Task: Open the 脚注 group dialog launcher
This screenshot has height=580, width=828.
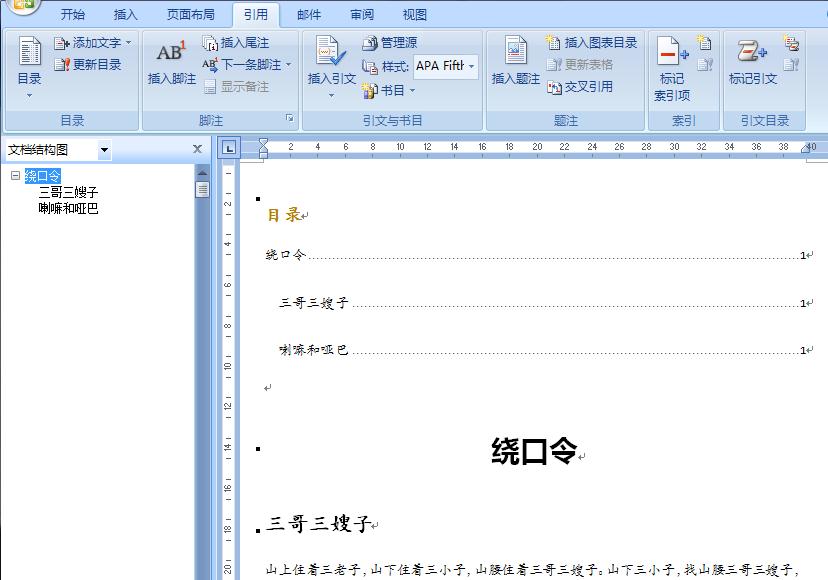Action: [290, 119]
